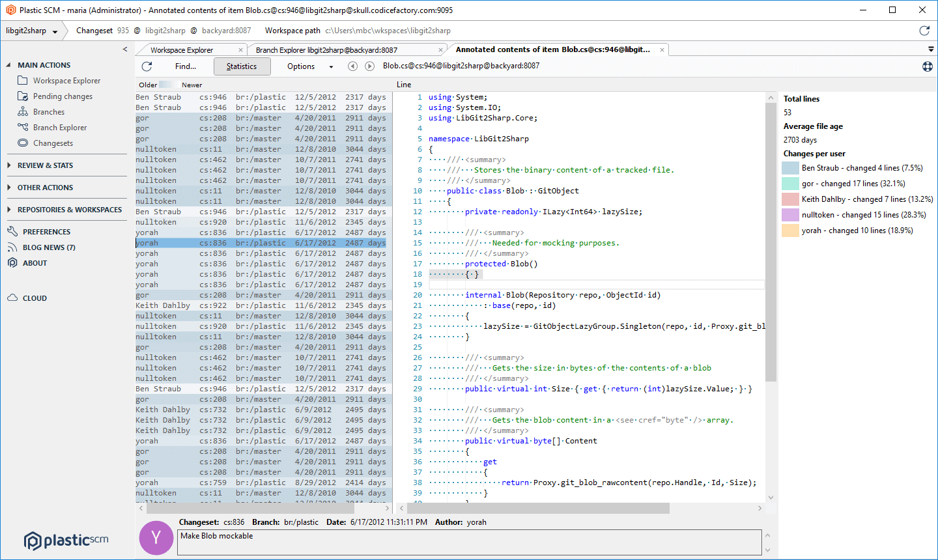This screenshot has width=938, height=560.
Task: Collapse the left sidebar with the arrow
Action: click(125, 49)
